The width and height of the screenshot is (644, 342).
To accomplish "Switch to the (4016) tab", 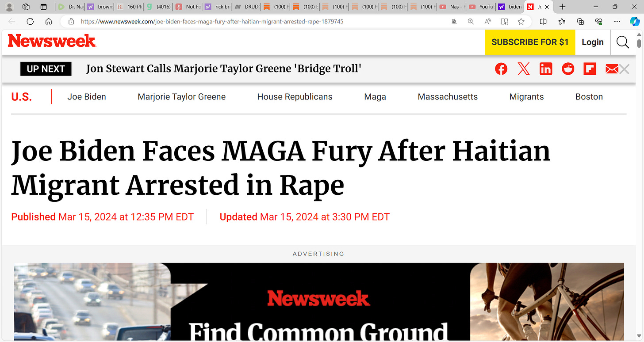I will (158, 7).
